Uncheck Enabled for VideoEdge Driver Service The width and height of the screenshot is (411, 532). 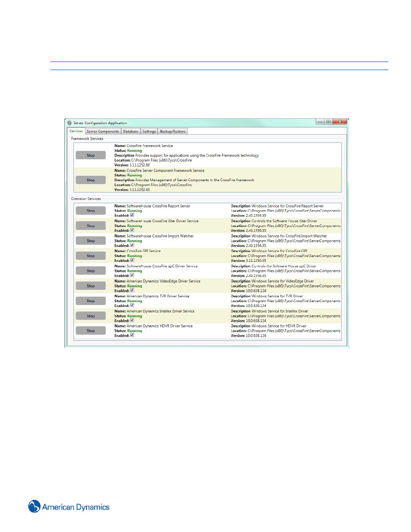pos(132,291)
